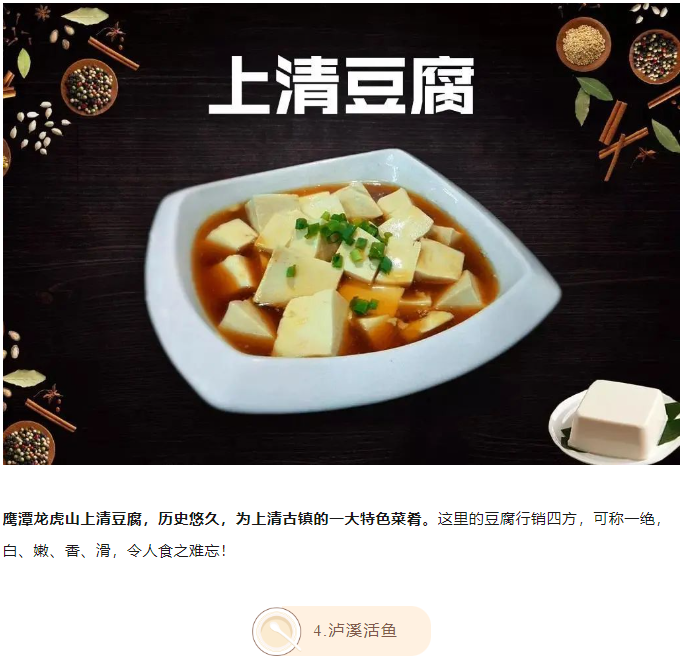Viewport: 681px width, 658px height.
Task: Click the tofu block on the corner plate
Action: pos(617,419)
